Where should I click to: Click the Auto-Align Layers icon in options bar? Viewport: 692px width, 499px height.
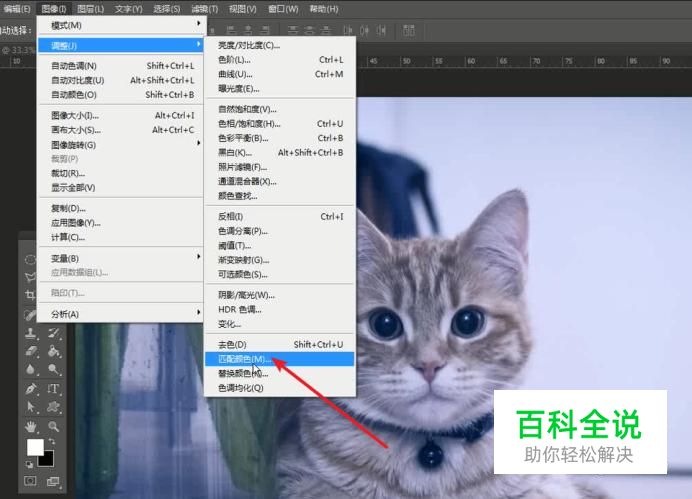409,30
